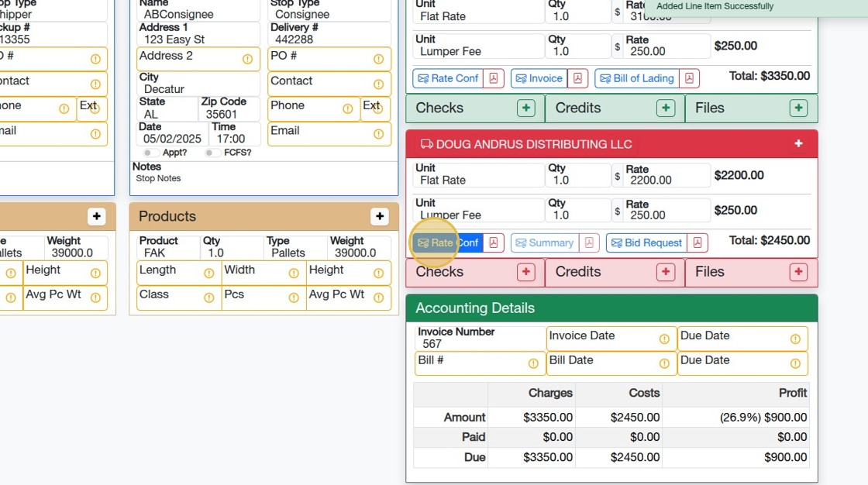The height and width of the screenshot is (485, 868).
Task: Select customer Total: $3350.00 text
Action: 770,76
